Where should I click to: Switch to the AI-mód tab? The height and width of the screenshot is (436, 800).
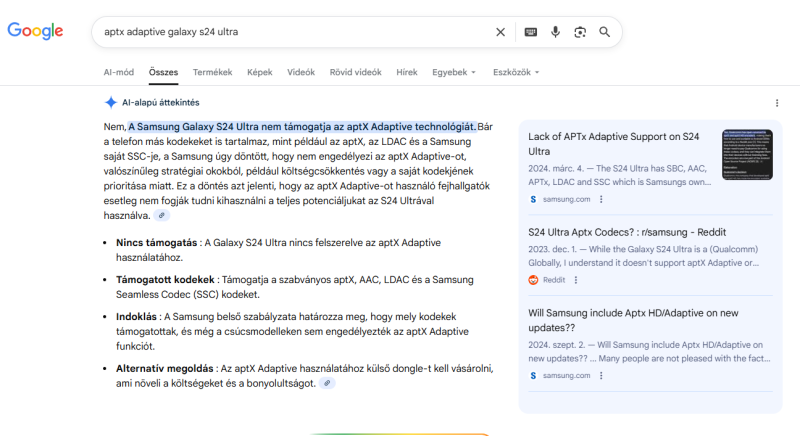click(x=118, y=72)
